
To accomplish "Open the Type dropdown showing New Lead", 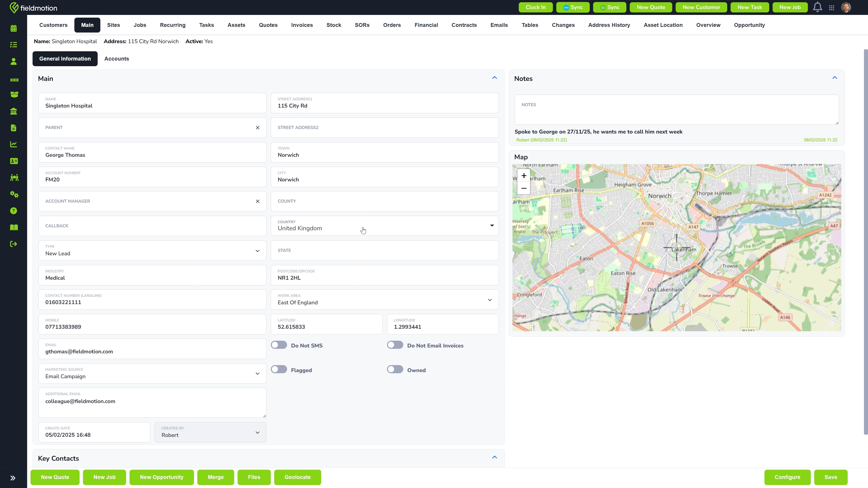I will tap(152, 251).
